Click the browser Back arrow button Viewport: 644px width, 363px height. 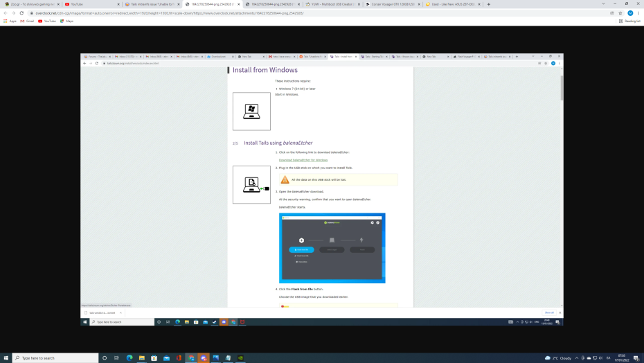[x=6, y=12]
